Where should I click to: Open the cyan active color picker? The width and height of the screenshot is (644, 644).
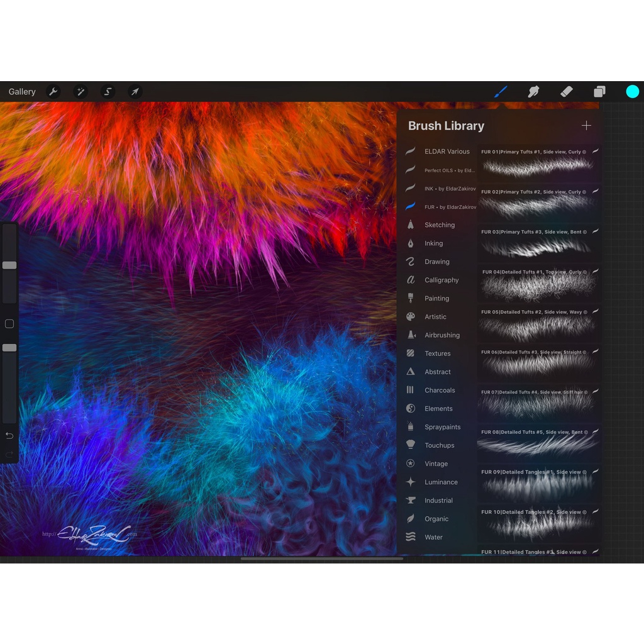632,92
